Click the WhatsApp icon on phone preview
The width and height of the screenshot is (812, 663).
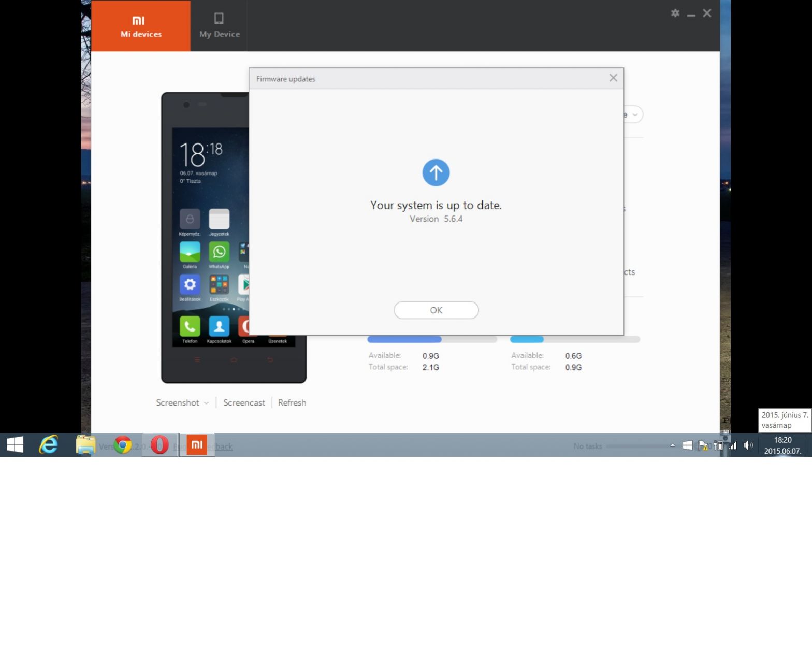click(x=219, y=252)
